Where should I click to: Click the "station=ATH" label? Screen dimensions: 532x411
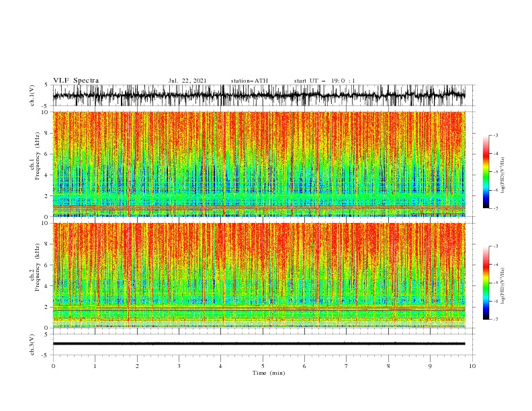(x=249, y=81)
